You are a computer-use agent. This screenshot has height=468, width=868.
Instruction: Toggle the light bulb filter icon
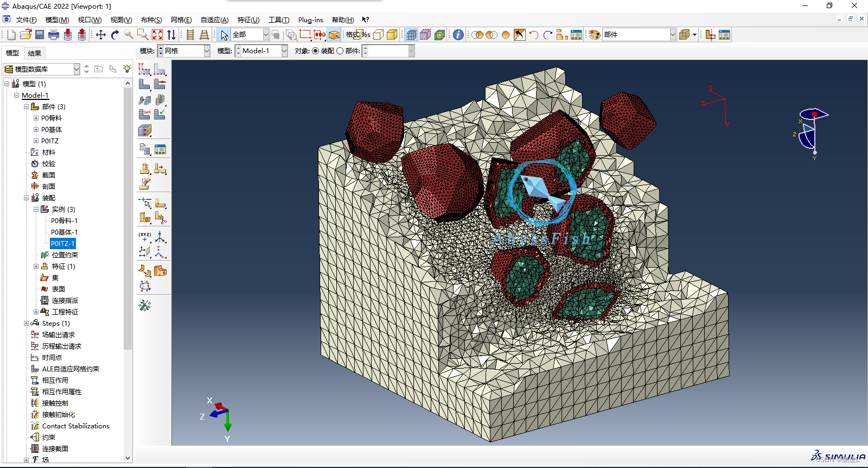tap(127, 69)
